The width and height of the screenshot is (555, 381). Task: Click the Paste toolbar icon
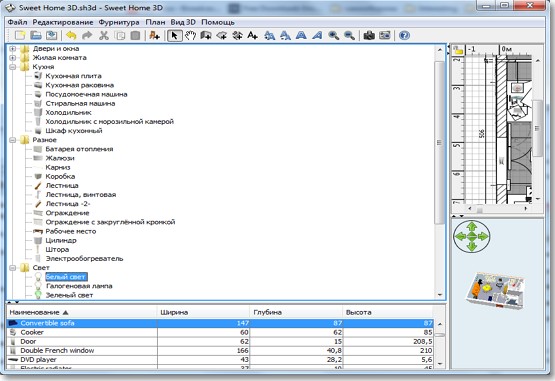[135, 35]
